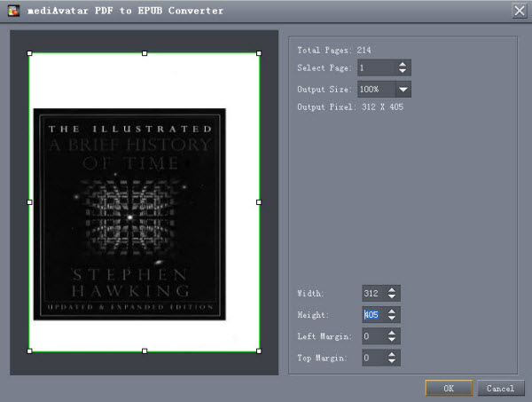
Task: Click the 'Height:' label
Action: 313,315
